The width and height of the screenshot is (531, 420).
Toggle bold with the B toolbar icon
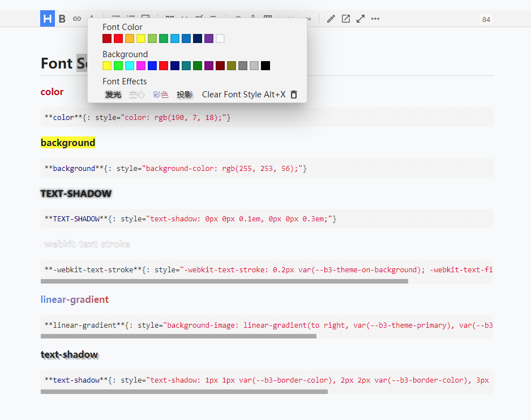point(62,19)
